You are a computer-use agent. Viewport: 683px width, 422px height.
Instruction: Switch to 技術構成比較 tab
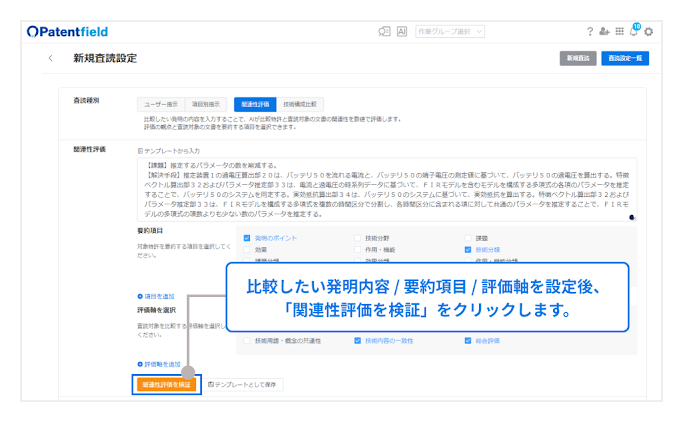point(300,104)
